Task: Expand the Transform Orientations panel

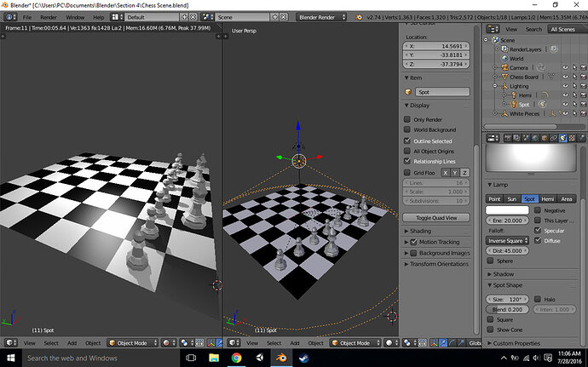Action: coord(440,264)
